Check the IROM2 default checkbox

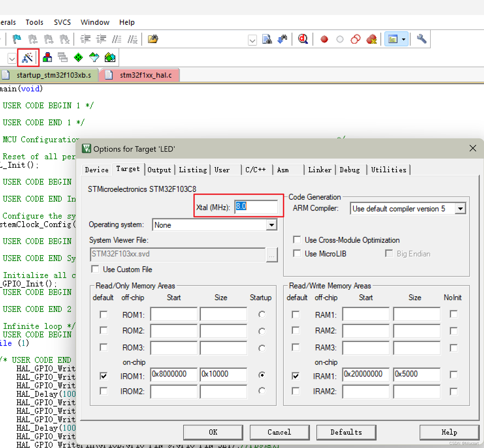(104, 391)
